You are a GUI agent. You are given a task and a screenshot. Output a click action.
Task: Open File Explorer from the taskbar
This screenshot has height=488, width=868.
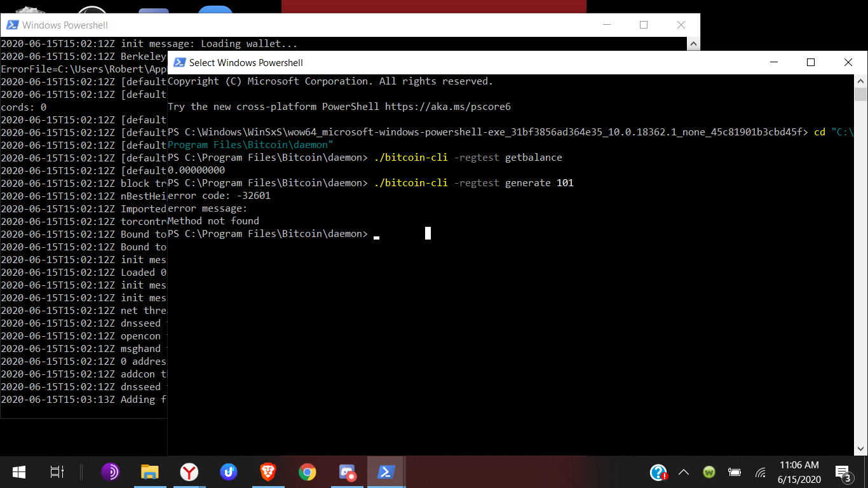tap(149, 472)
